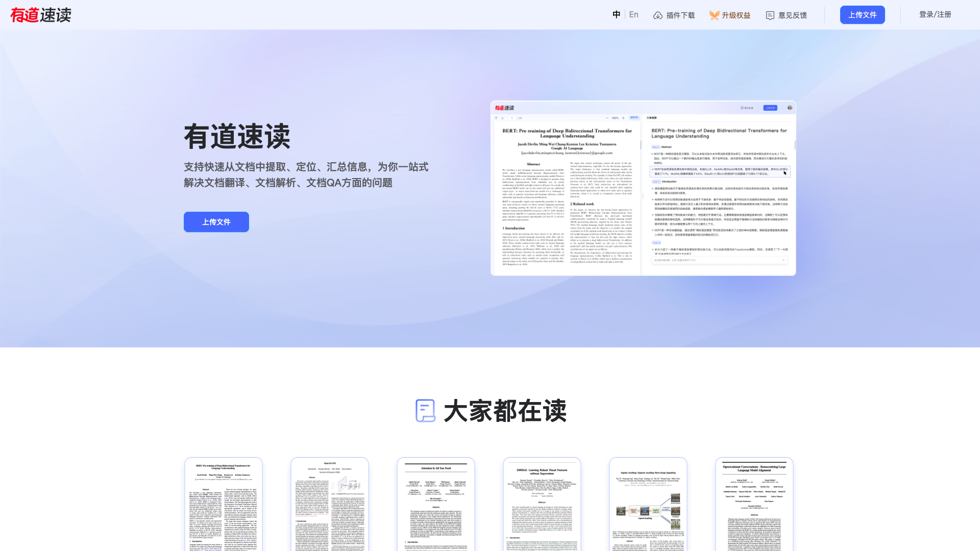The height and width of the screenshot is (551, 980).
Task: Click the 有道速读 hero heading
Action: 237,136
